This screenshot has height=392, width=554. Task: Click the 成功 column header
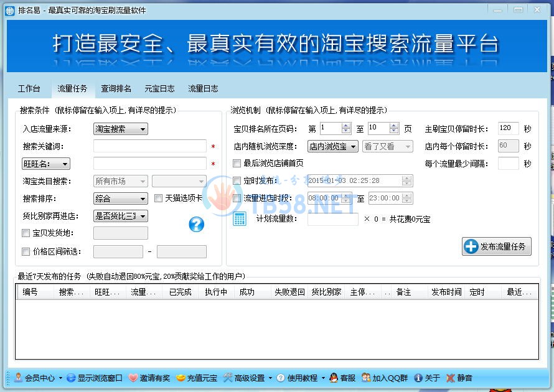[253, 292]
